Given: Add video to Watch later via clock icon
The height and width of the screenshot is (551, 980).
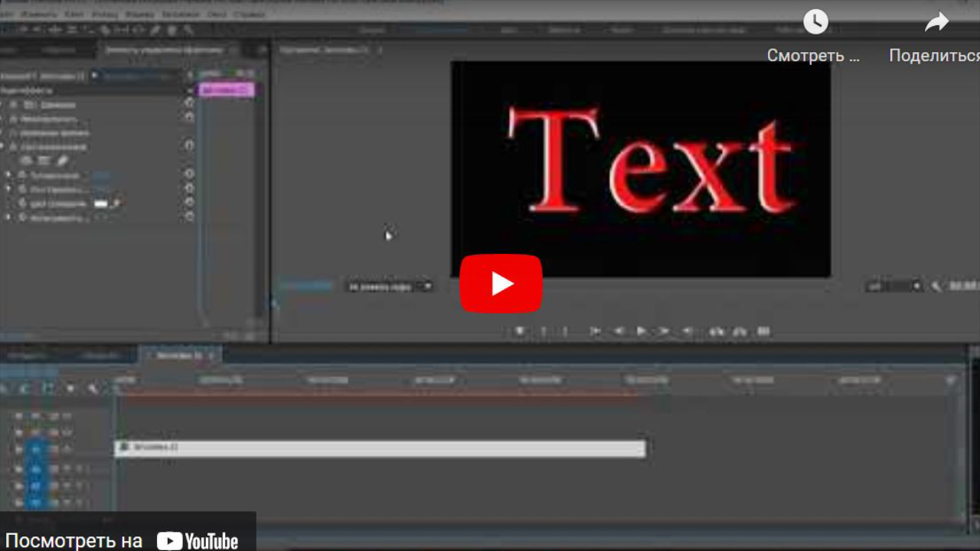Looking at the screenshot, I should 815,21.
